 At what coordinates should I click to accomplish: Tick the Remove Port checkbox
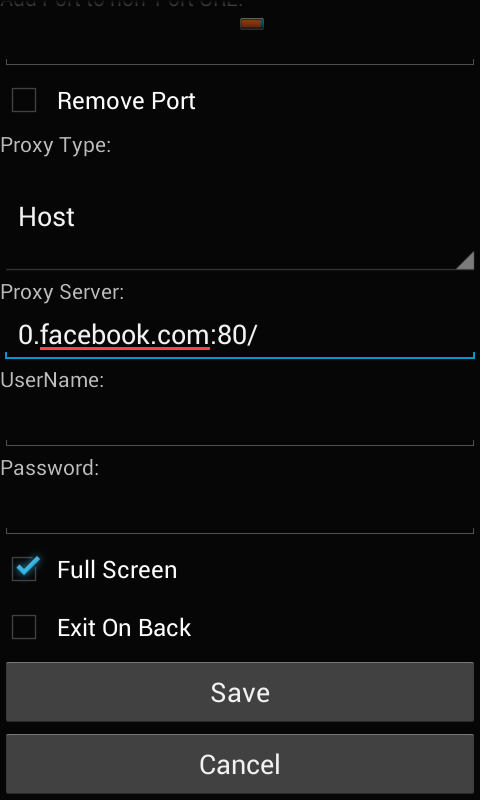(24, 100)
